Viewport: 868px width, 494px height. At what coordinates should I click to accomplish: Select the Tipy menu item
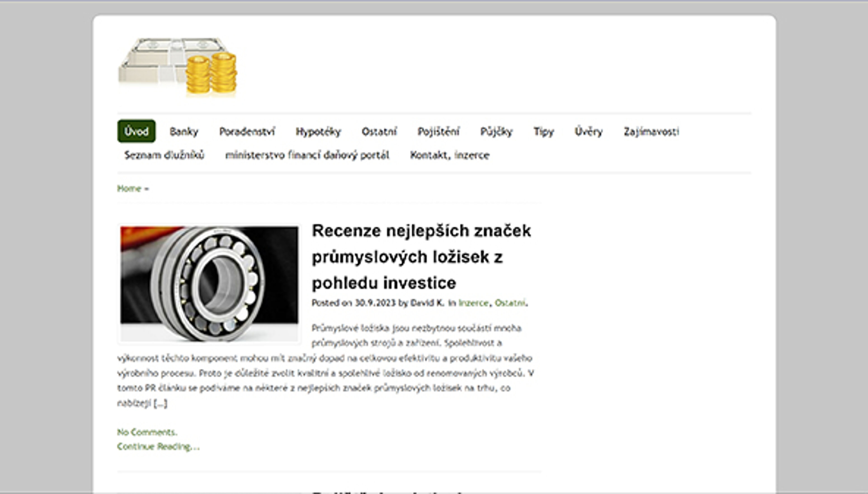(x=543, y=131)
